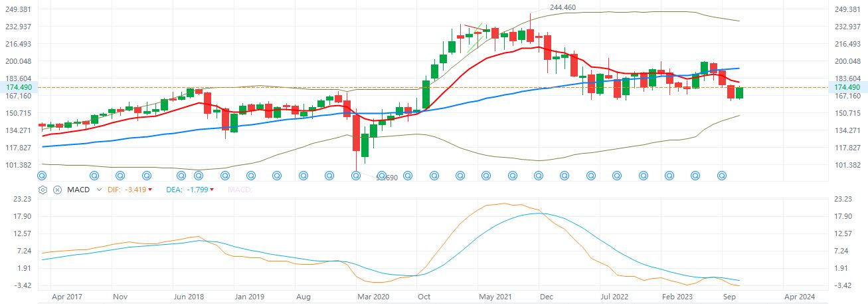Image resolution: width=868 pixels, height=304 pixels.
Task: Click the last green candlestick on the chart
Action: click(739, 93)
